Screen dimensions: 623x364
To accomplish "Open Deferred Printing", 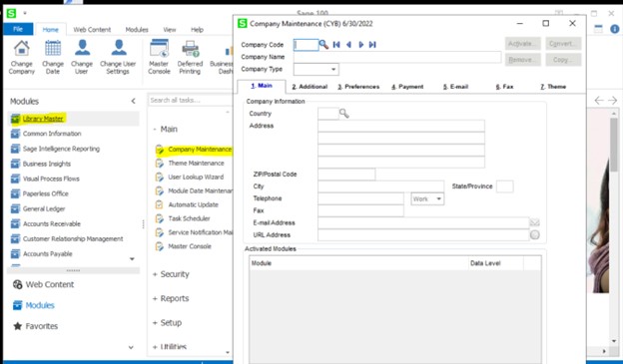I will tap(190, 57).
